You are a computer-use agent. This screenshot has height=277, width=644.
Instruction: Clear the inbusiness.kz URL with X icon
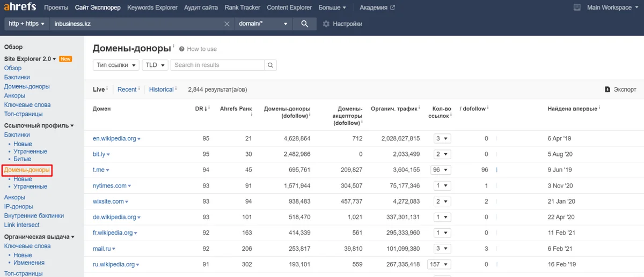226,24
